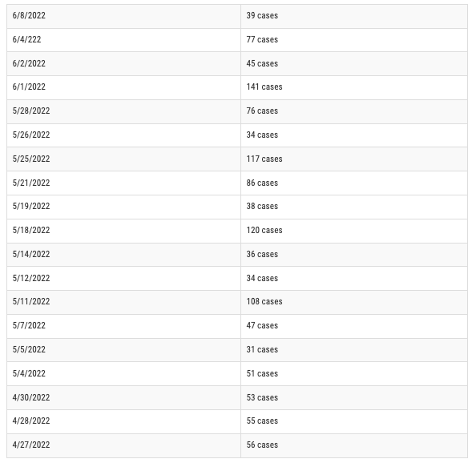The width and height of the screenshot is (476, 463).
Task: Select the 5/18/2022 date cell
Action: [124, 231]
